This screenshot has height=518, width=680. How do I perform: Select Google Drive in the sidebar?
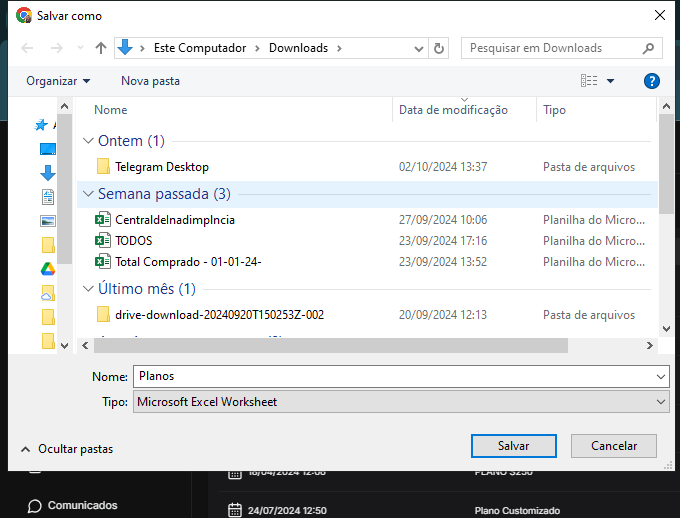[x=47, y=268]
